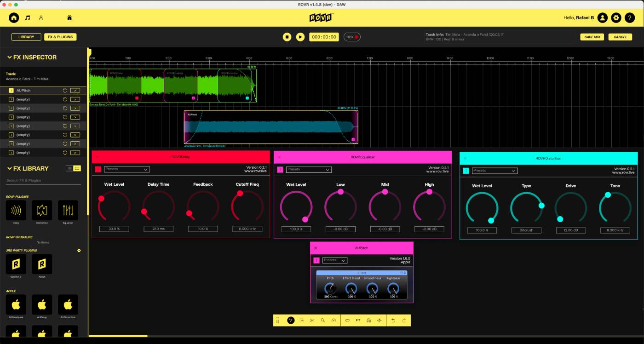Screen dimensions: 644x344
Task: Toggle the snap magnet tool
Action: 368,321
